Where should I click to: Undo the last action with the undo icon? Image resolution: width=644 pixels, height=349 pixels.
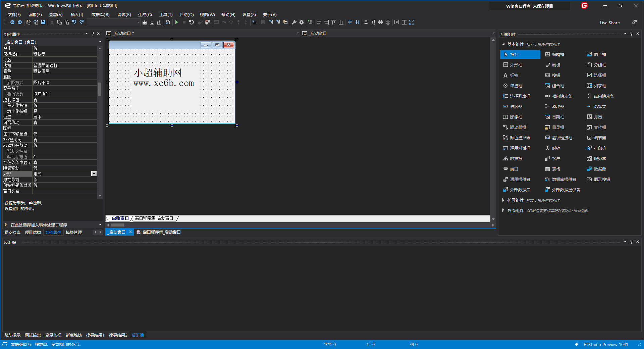point(74,22)
